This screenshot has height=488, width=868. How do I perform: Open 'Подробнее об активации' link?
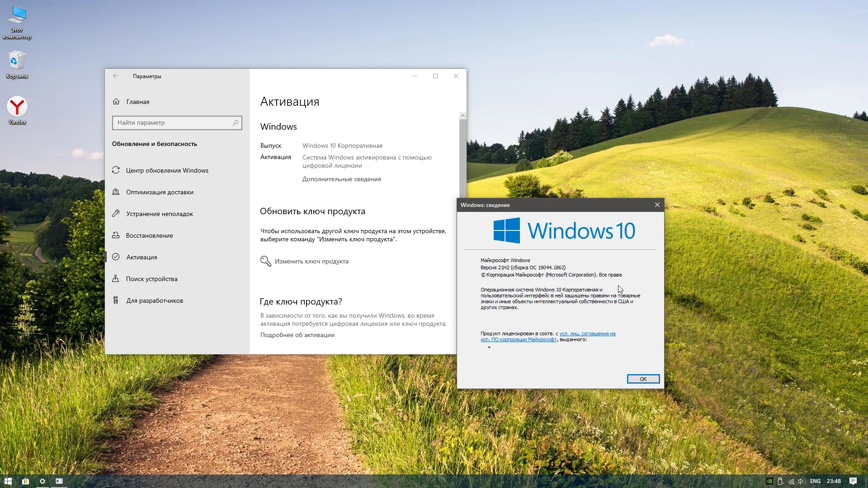(297, 335)
